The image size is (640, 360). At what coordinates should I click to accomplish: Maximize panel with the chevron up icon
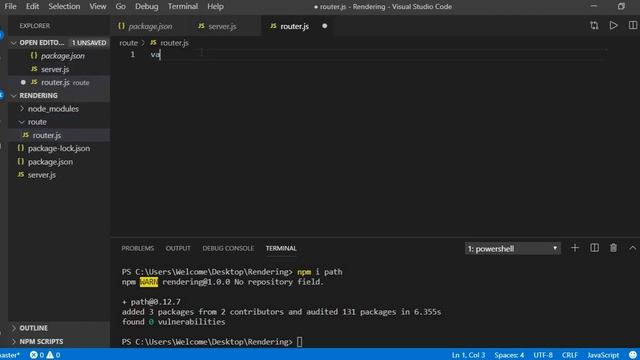pyautogui.click(x=633, y=248)
